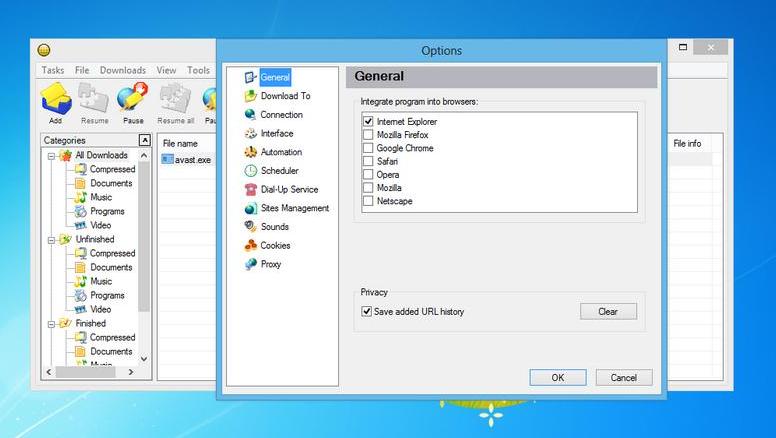Open Sites Management icon
Image resolution: width=776 pixels, height=438 pixels.
pyautogui.click(x=251, y=208)
